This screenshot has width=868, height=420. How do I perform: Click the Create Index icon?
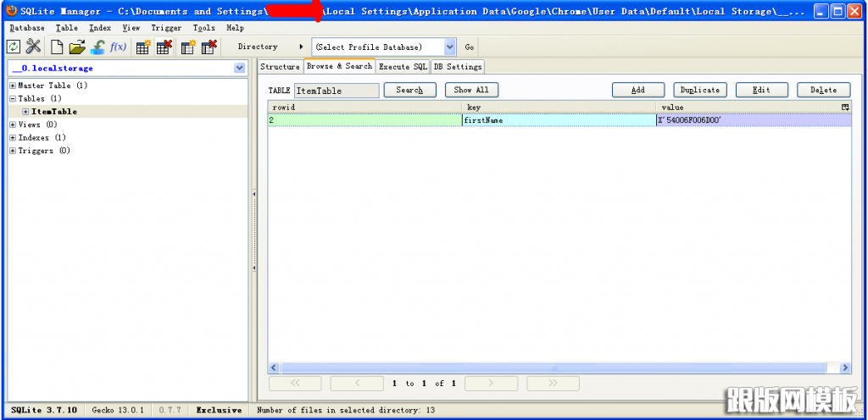(x=188, y=47)
